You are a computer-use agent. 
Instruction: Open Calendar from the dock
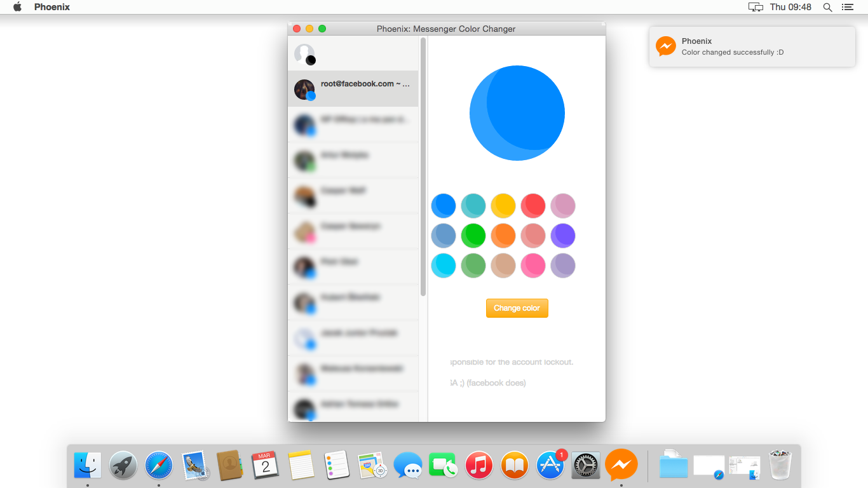(x=266, y=465)
